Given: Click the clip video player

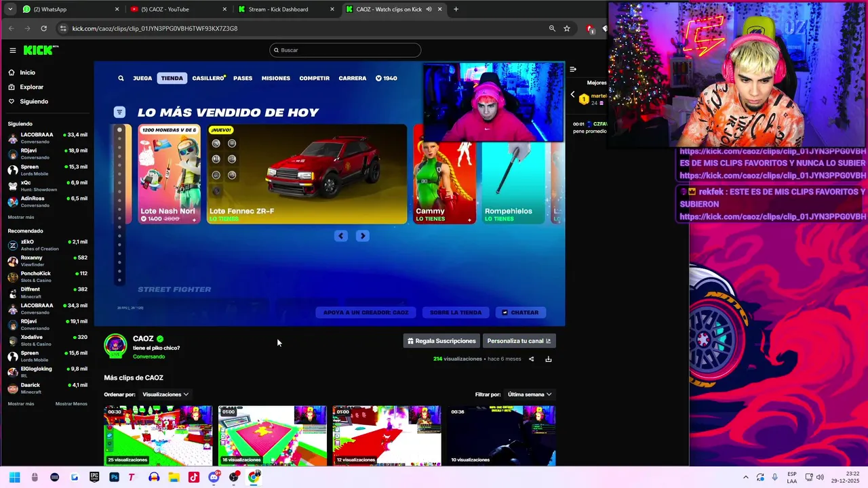Looking at the screenshot, I should pyautogui.click(x=330, y=194).
